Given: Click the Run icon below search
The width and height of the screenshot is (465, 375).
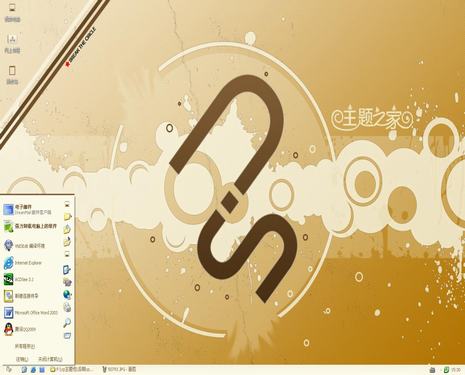Looking at the screenshot, I should tap(67, 335).
